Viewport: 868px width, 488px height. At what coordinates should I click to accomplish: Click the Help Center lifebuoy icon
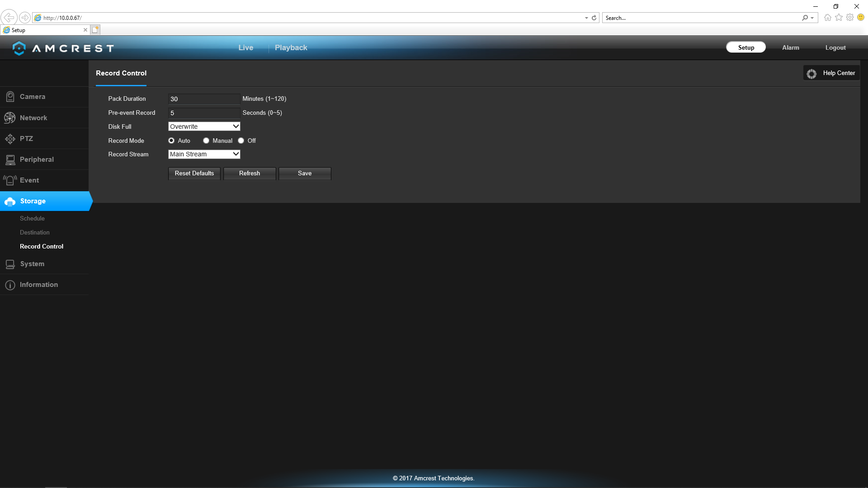coord(811,73)
